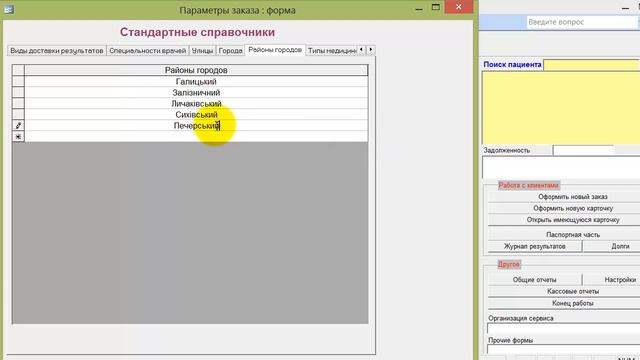
Task: Click the Задолженность field
Action: tap(583, 150)
